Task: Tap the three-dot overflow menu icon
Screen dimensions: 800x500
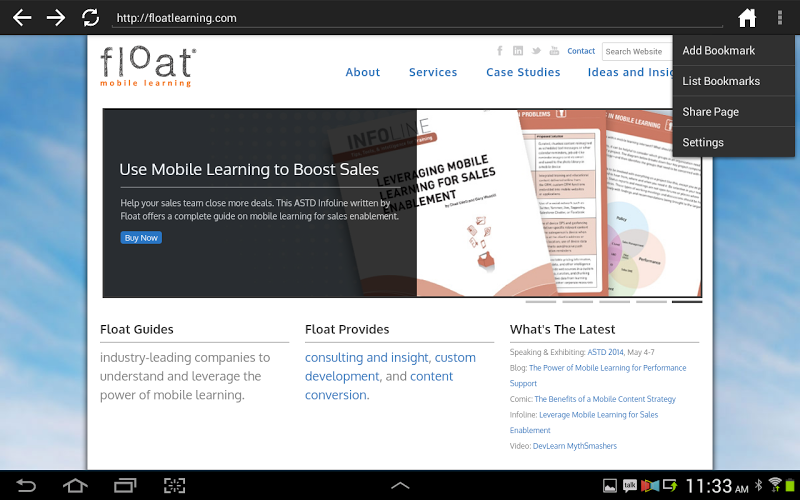Action: (x=780, y=18)
